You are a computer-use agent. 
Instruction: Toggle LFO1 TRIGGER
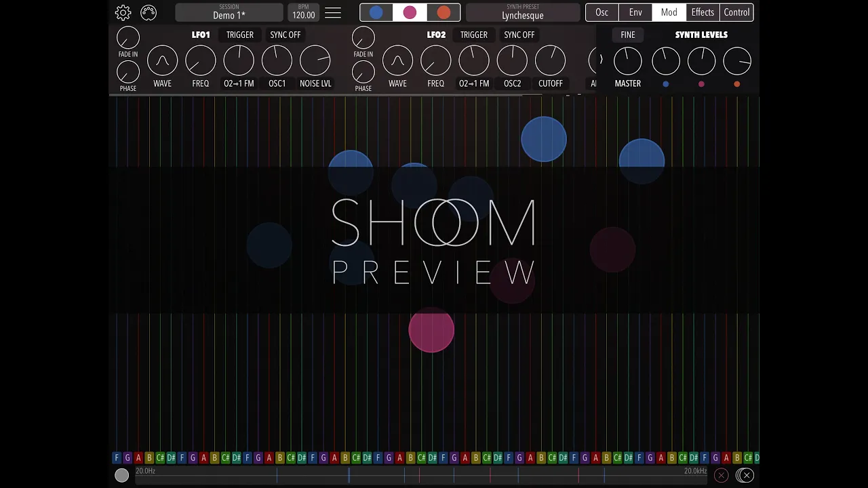pyautogui.click(x=240, y=35)
